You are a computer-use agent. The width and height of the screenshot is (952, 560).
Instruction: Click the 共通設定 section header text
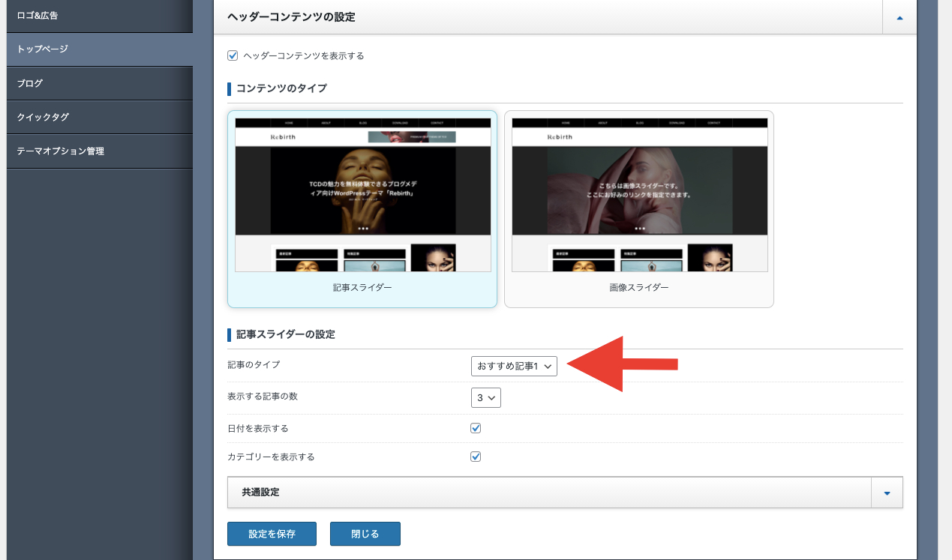pyautogui.click(x=261, y=493)
